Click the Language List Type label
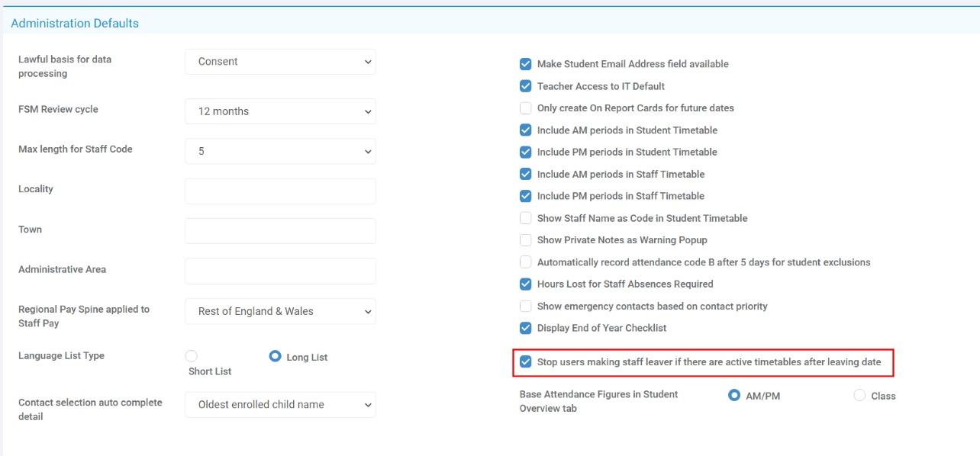Screen dimensions: 980x456 61,356
